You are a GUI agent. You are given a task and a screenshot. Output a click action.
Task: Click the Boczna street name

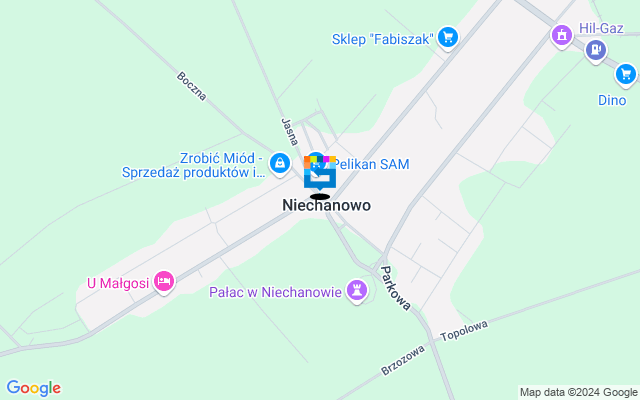tap(192, 86)
